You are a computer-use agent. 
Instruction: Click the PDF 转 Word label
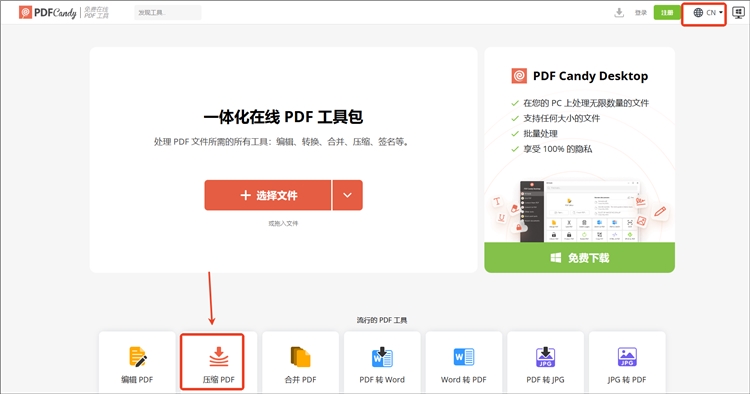click(x=382, y=380)
